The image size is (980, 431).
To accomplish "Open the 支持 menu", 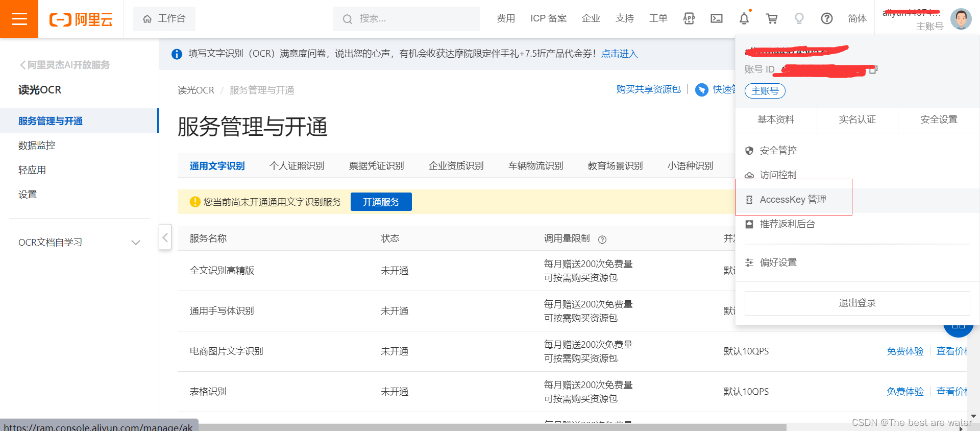I will (x=624, y=19).
